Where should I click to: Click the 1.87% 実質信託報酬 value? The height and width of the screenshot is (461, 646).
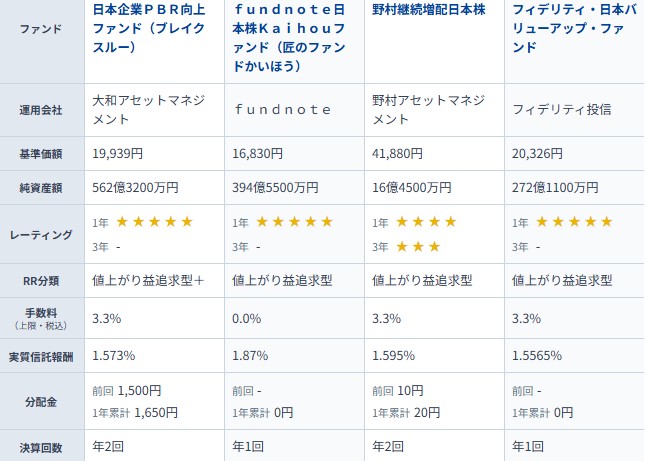coord(250,355)
